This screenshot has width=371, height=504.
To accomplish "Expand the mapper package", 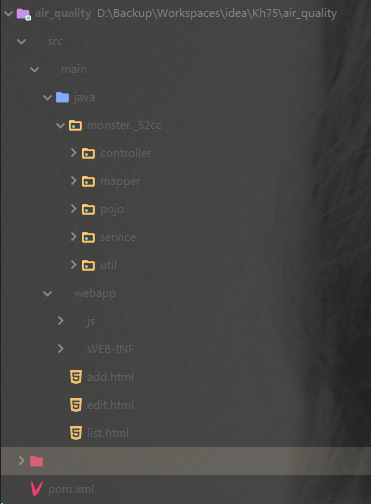I will 73,181.
